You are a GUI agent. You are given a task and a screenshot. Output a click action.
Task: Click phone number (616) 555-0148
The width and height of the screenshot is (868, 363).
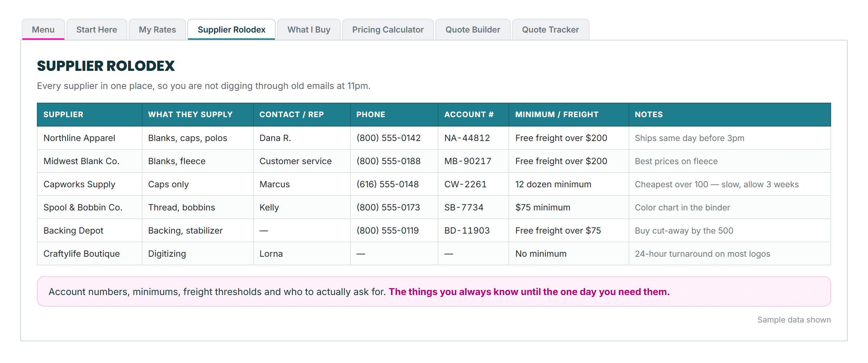394,184
